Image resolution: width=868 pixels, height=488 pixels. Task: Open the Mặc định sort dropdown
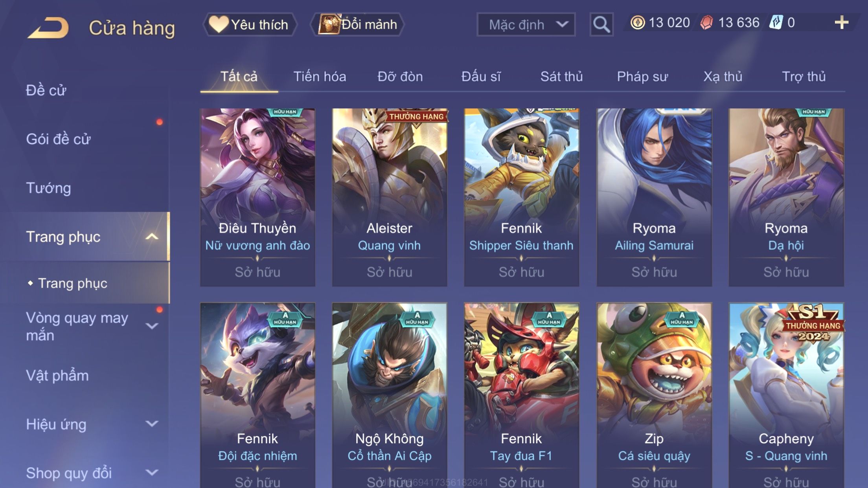tap(526, 24)
